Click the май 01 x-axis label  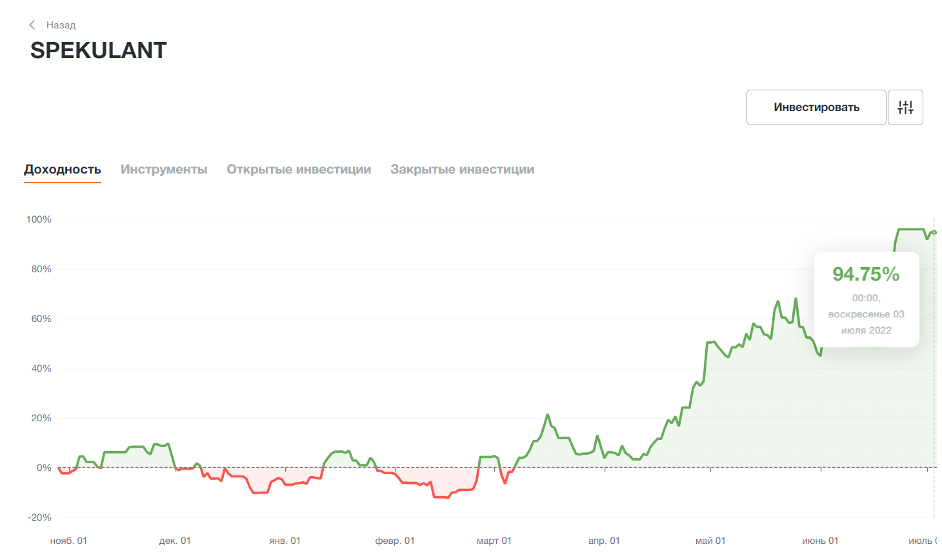(x=710, y=541)
